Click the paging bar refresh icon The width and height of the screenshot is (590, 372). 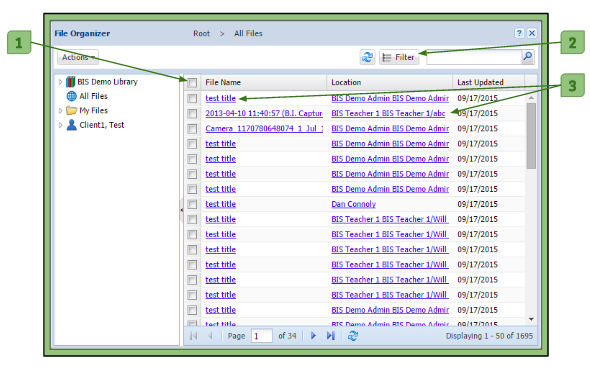coord(353,336)
